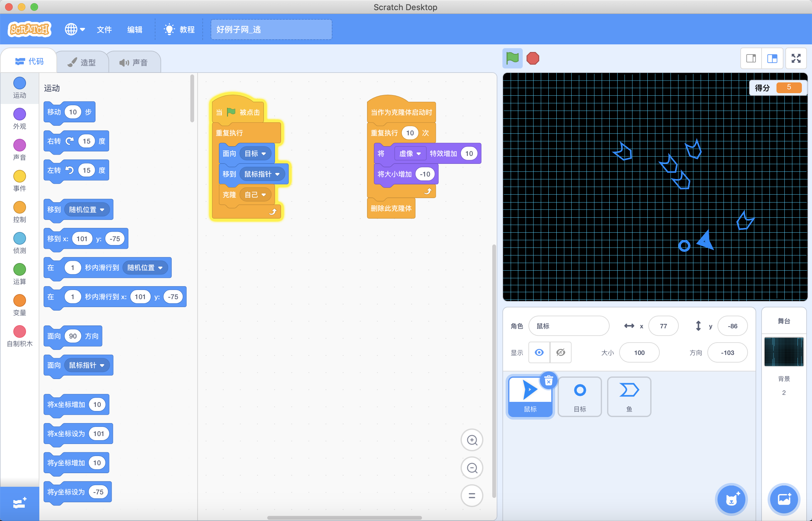Viewport: 812px width, 521px height.
Task: Click the choose a sprite button
Action: coord(731,499)
